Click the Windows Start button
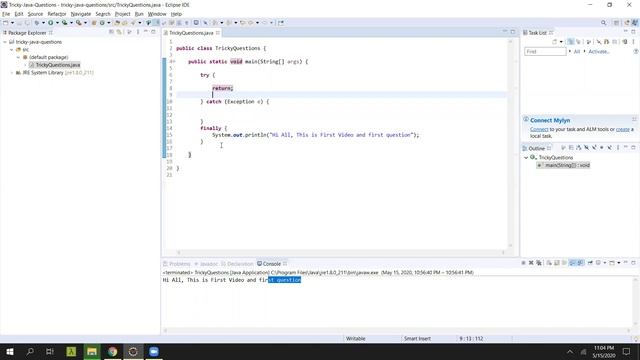Screen dimensions: 640x360 click(x=10, y=351)
